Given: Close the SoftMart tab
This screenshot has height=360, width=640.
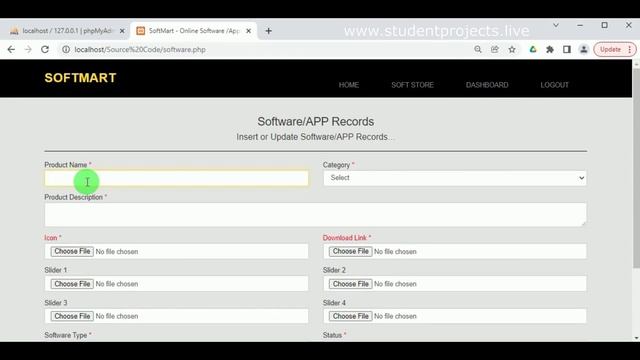Looking at the screenshot, I should pos(249,31).
